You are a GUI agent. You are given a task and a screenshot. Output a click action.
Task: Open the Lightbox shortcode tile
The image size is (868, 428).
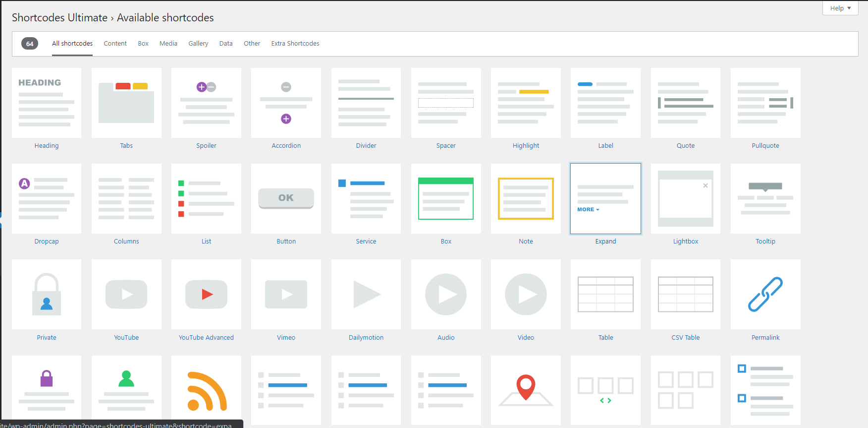pyautogui.click(x=686, y=198)
